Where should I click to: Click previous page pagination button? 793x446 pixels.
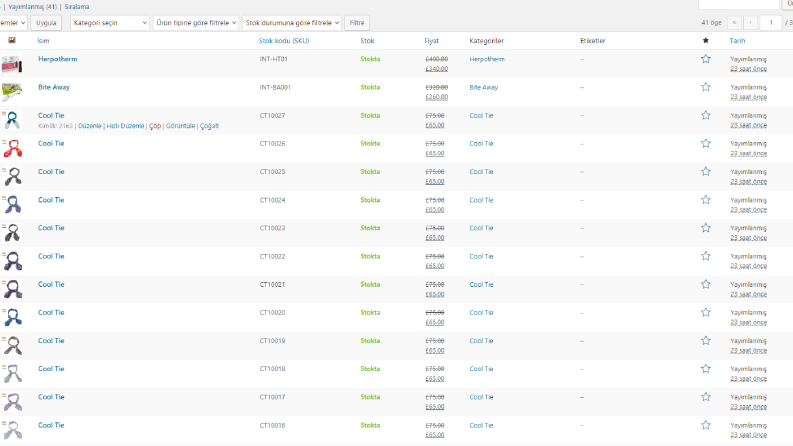click(751, 23)
